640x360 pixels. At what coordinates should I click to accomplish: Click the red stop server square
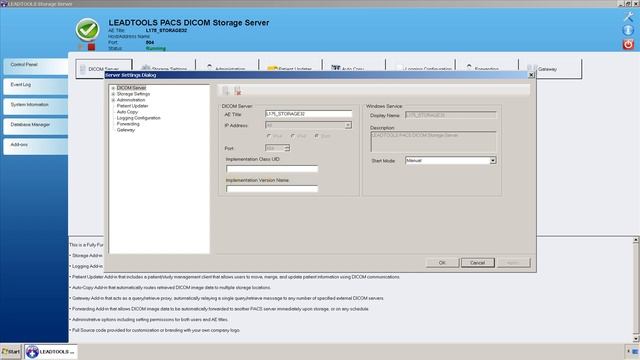tap(91, 47)
